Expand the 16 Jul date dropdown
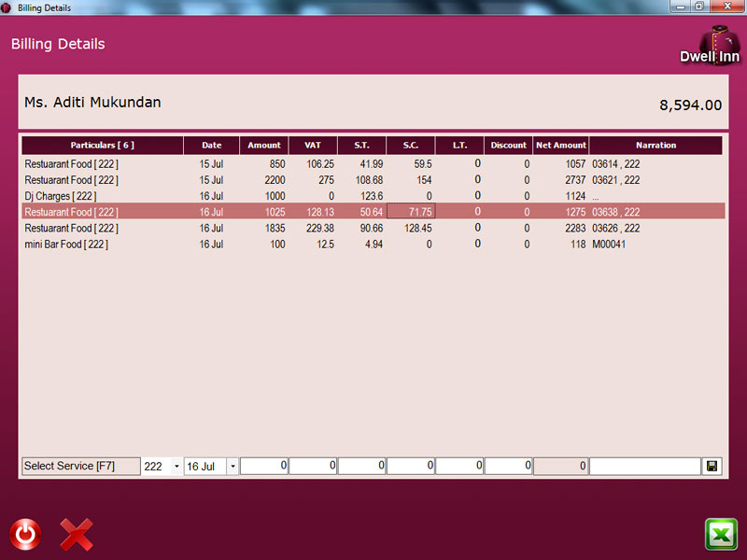747x560 pixels. coord(233,466)
